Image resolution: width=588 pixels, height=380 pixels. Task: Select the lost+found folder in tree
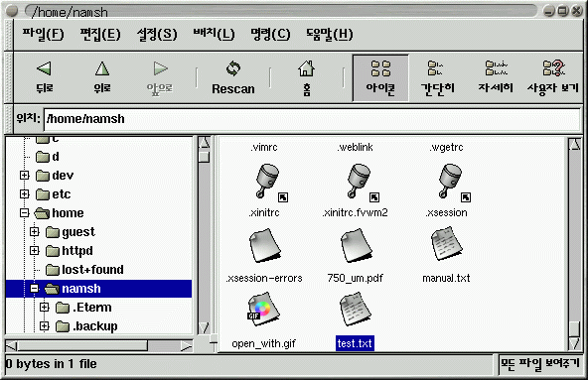[x=84, y=270]
